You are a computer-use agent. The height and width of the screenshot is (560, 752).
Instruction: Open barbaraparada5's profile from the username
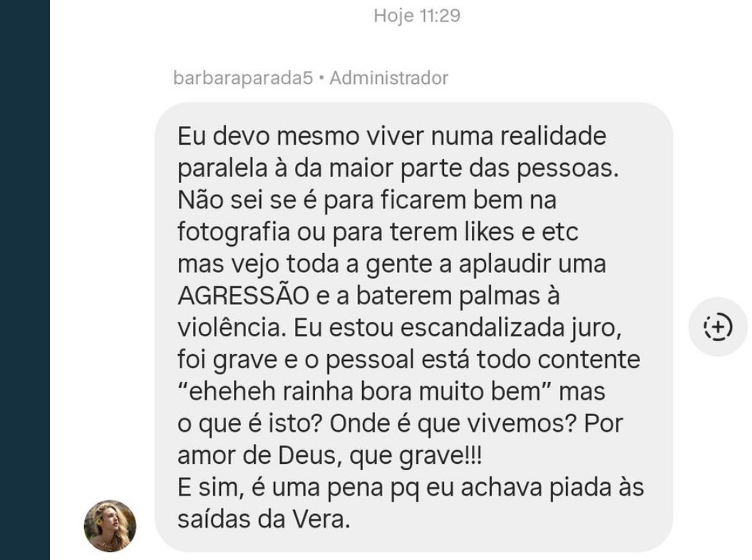tap(242, 78)
